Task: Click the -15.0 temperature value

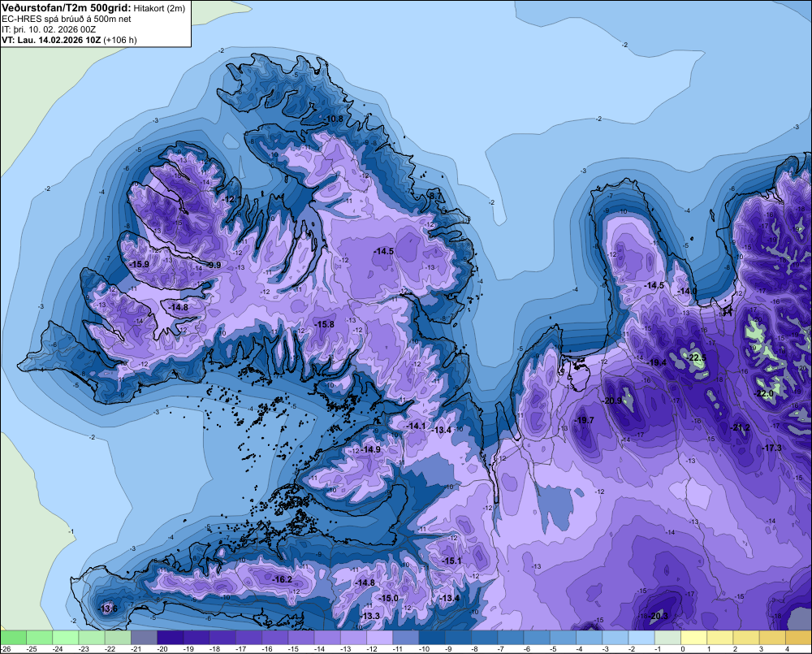Action: 389,598
